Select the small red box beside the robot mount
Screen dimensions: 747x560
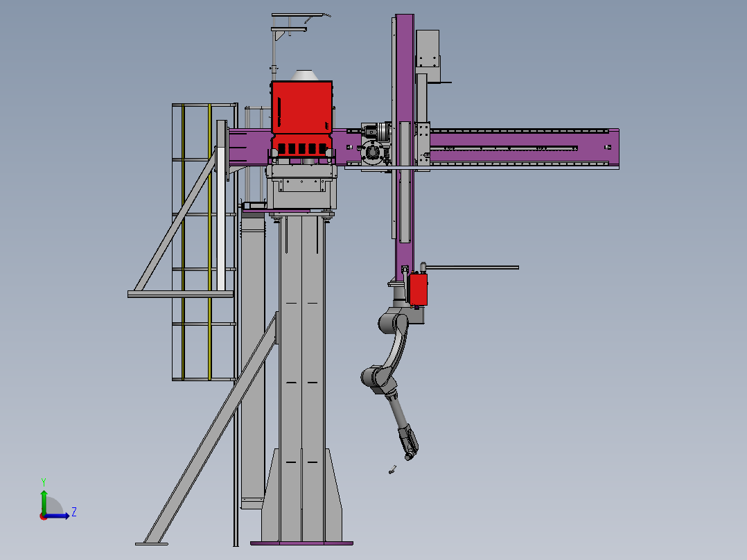tap(418, 289)
